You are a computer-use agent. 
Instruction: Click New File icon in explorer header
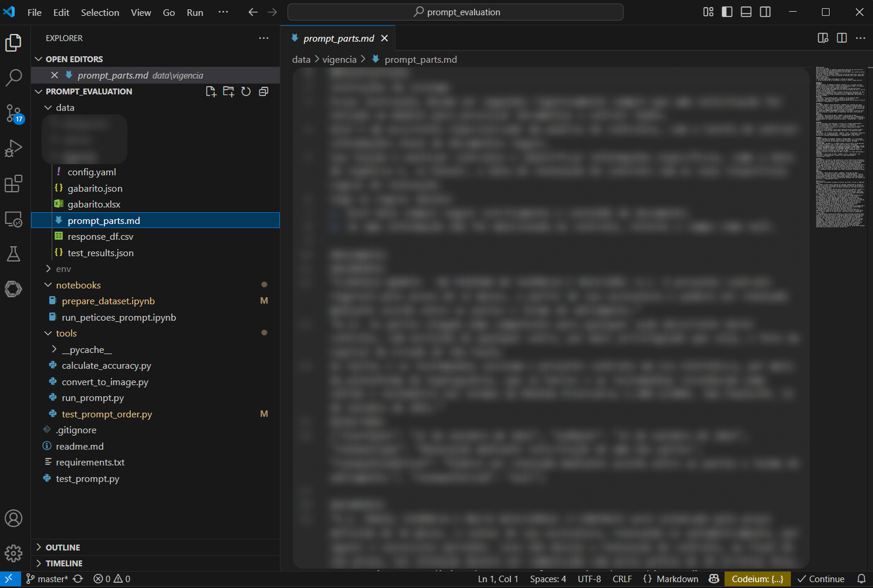pyautogui.click(x=211, y=91)
